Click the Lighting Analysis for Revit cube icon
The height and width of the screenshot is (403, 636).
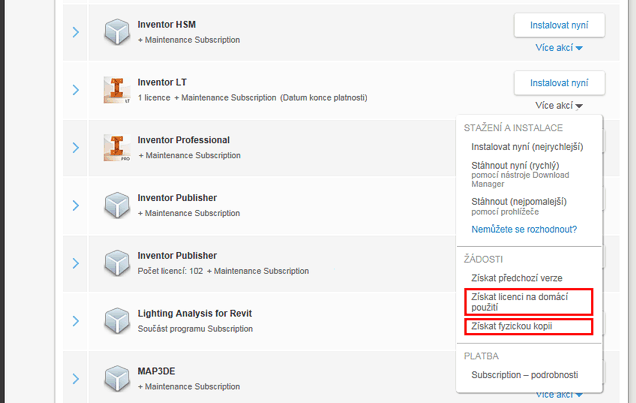pyautogui.click(x=117, y=321)
